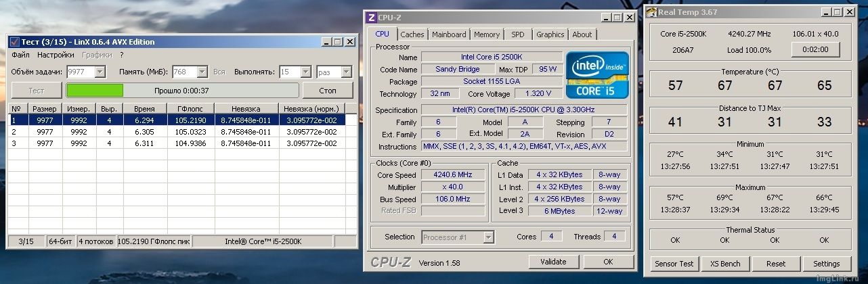Image resolution: width=868 pixels, height=284 pixels.
Task: Switch to the About tab in CPU-Z
Action: pyautogui.click(x=582, y=34)
